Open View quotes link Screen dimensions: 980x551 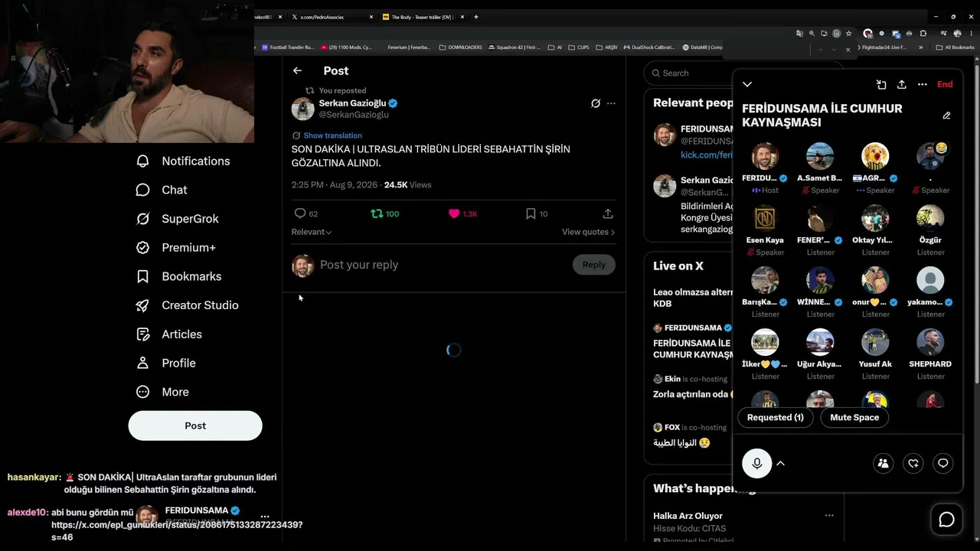(x=588, y=232)
